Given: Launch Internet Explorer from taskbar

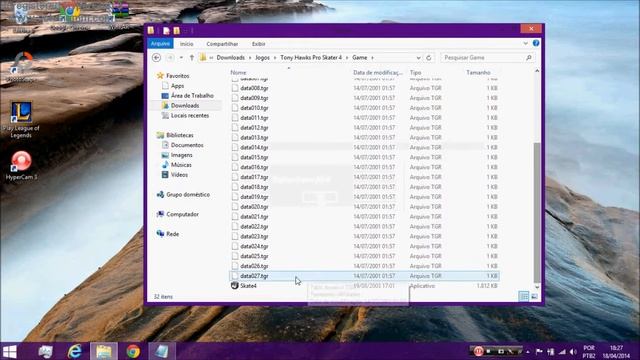Looking at the screenshot, I should [75, 351].
